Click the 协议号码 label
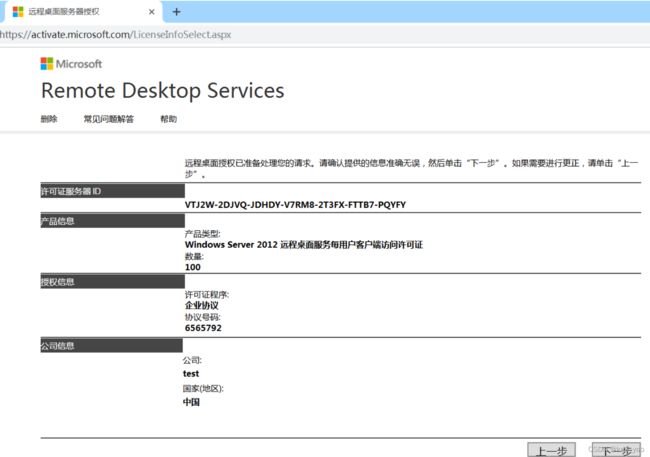 pyautogui.click(x=202, y=317)
